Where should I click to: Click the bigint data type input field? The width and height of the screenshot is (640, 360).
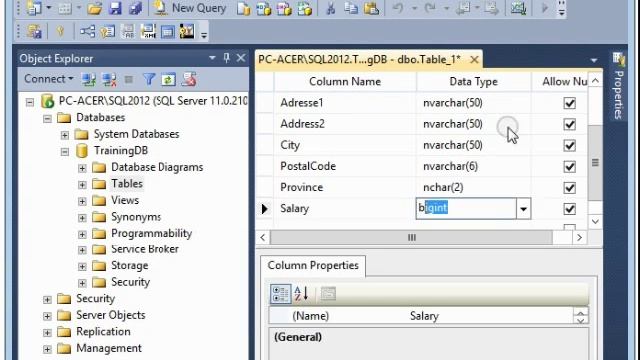[x=466, y=209]
